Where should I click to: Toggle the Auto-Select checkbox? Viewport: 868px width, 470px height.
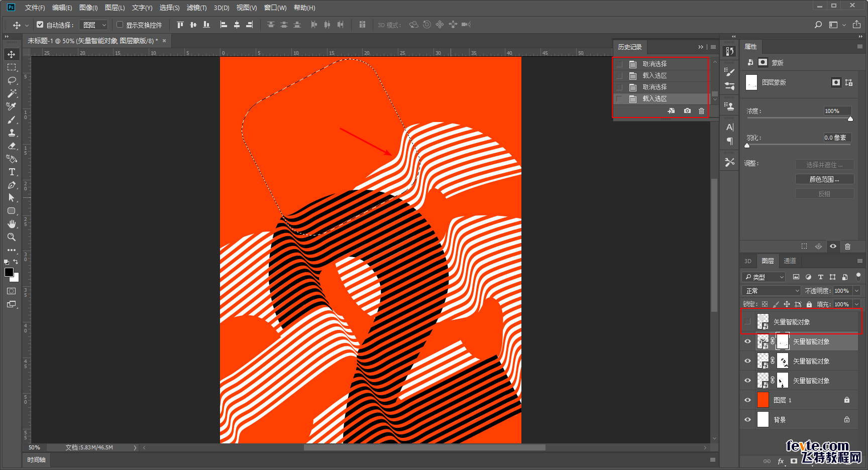[x=40, y=24]
